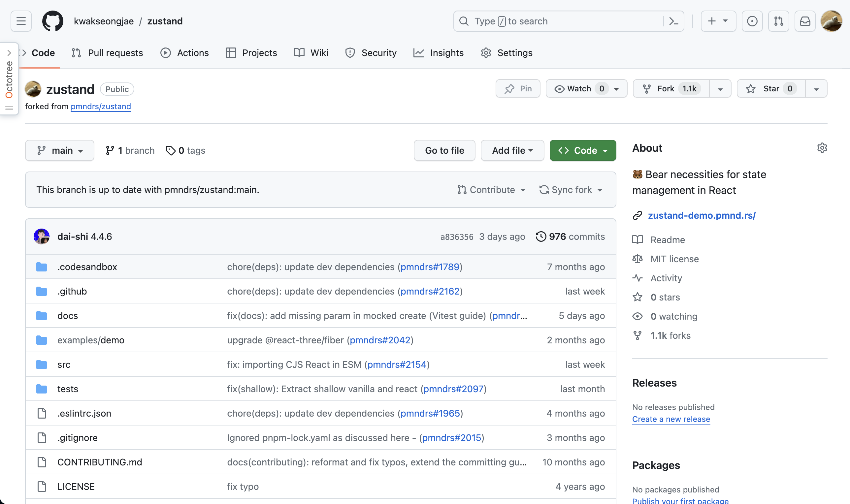Expand the green Code dropdown

pyautogui.click(x=583, y=150)
